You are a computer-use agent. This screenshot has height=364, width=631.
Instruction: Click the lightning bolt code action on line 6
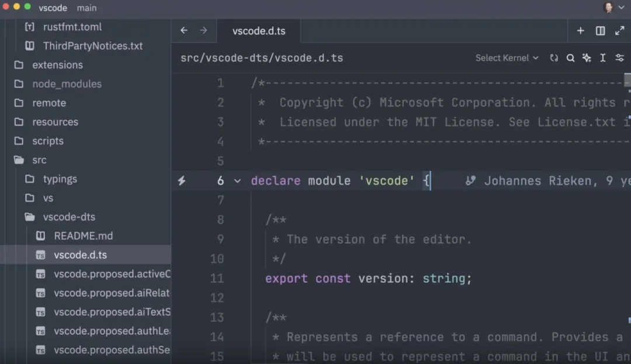coord(182,181)
